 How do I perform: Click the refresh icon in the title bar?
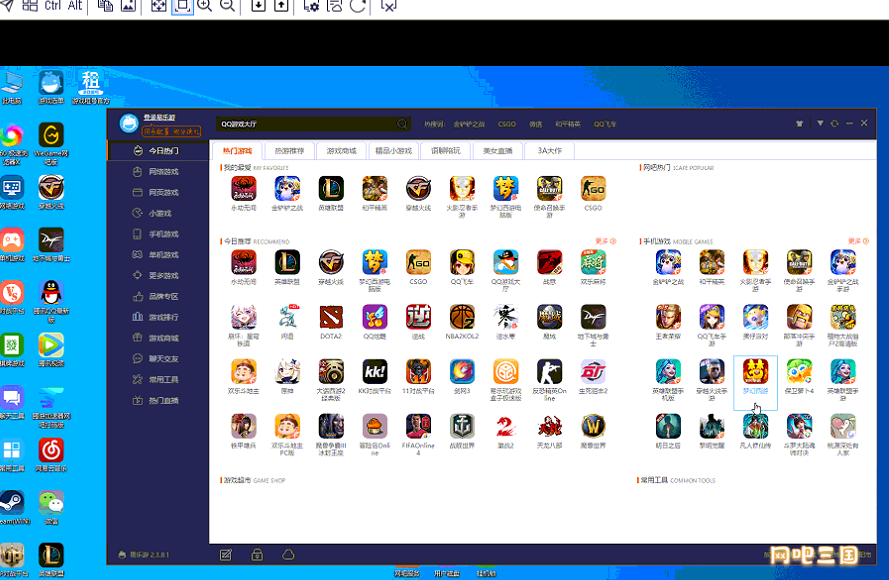click(835, 124)
